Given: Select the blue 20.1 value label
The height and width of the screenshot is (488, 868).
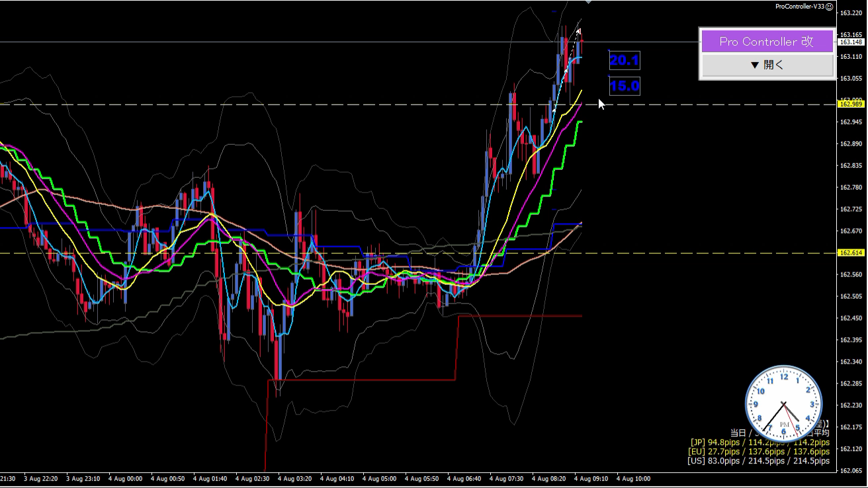Looking at the screenshot, I should [x=624, y=61].
